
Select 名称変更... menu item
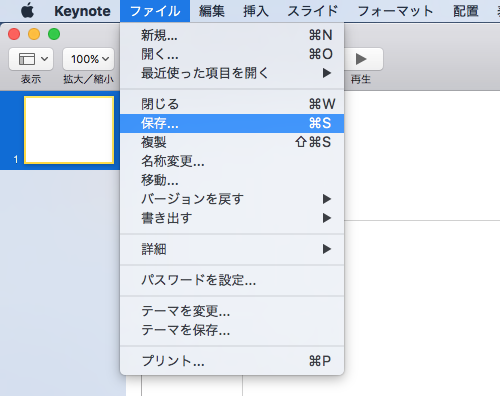(x=232, y=161)
